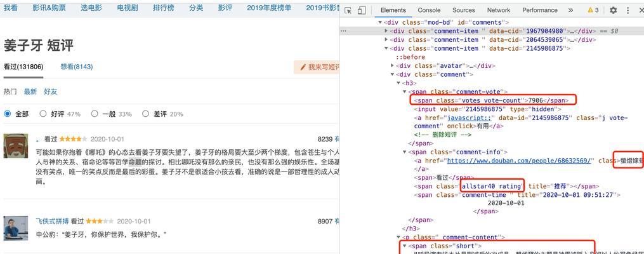Select the 好评 47% radio button
This screenshot has height=254, width=644.
coord(43,114)
